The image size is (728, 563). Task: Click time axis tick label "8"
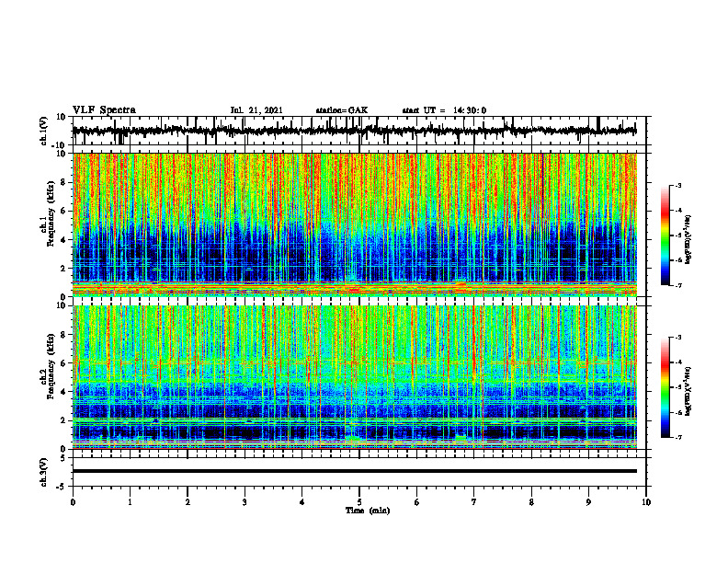(531, 502)
